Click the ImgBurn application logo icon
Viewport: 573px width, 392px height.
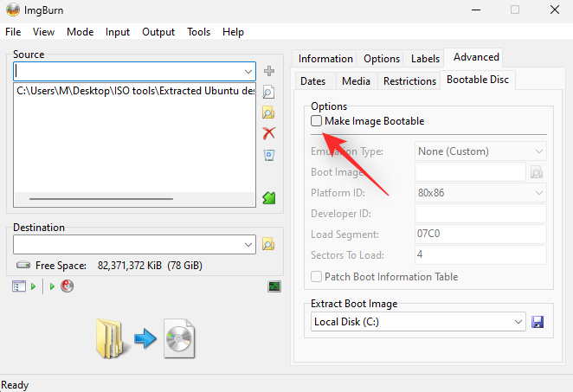click(13, 10)
